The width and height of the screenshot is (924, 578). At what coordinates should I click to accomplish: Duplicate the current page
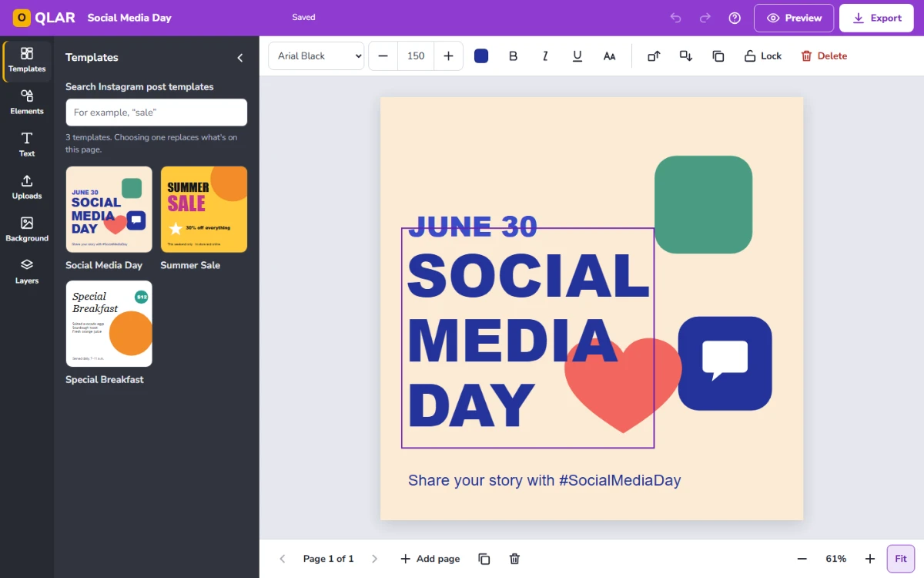[x=484, y=559]
